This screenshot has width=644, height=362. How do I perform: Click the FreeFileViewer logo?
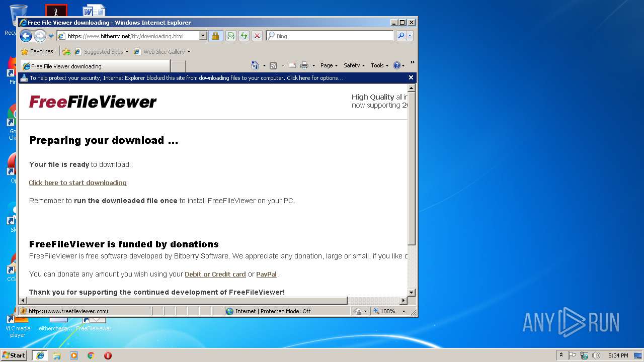click(93, 102)
